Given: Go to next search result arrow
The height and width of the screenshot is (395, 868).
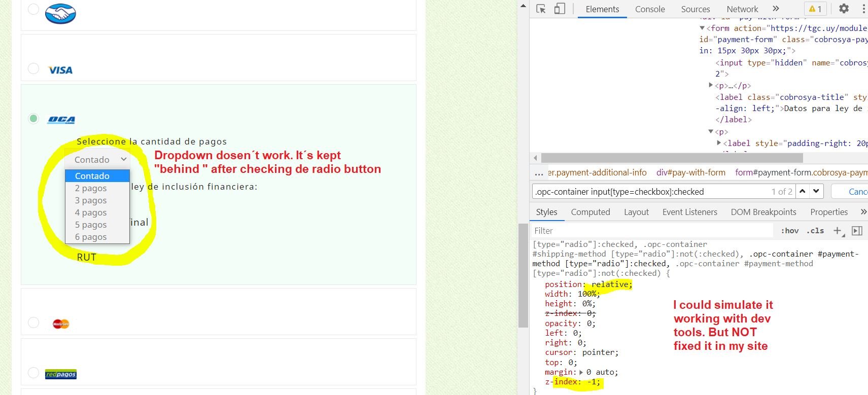Looking at the screenshot, I should pos(816,191).
